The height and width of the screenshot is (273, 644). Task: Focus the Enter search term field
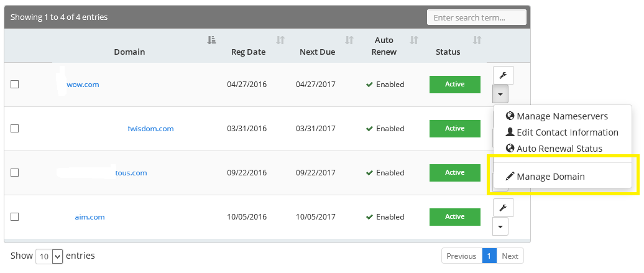click(x=477, y=17)
